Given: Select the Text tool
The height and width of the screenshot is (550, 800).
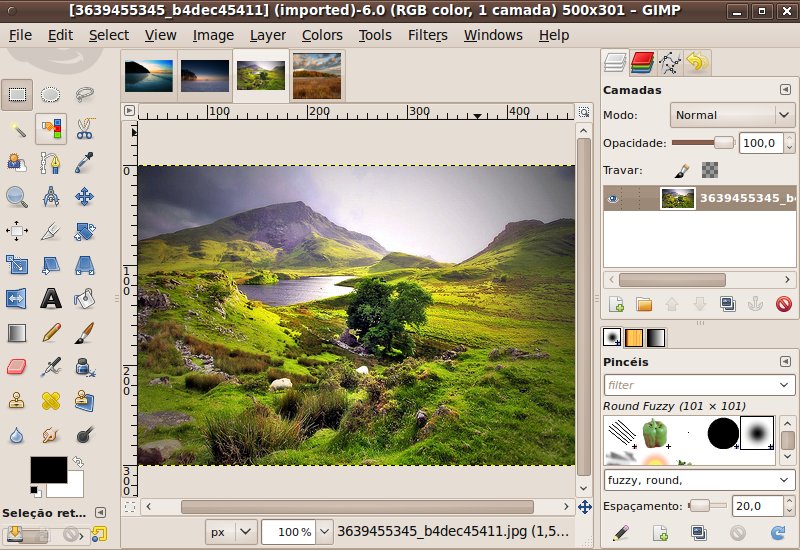Looking at the screenshot, I should point(51,299).
